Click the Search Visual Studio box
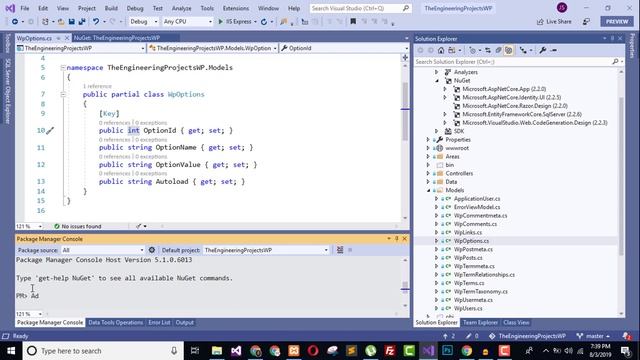The height and width of the screenshot is (360, 640). coord(360,8)
